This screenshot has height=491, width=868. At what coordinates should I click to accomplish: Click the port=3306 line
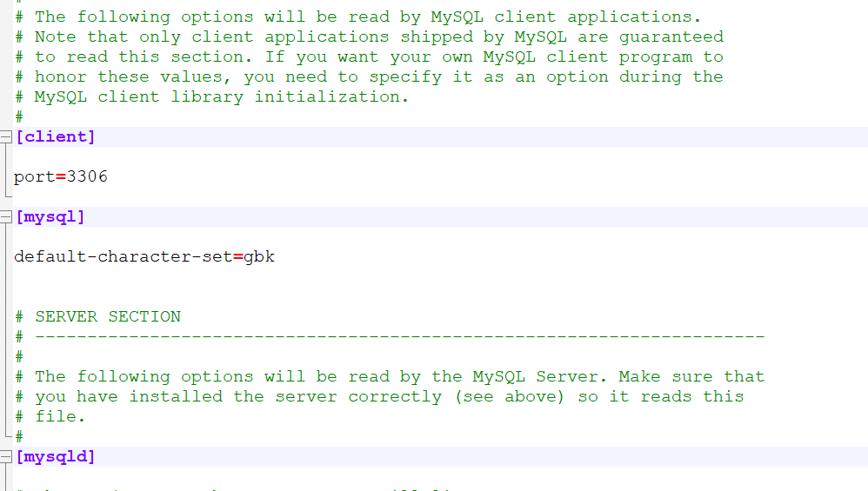[61, 177]
